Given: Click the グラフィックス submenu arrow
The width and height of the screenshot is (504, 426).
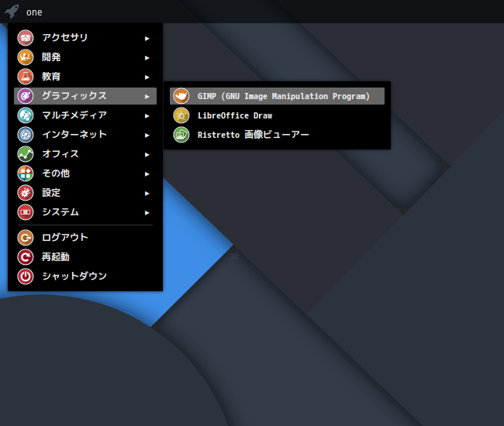Looking at the screenshot, I should 147,97.
